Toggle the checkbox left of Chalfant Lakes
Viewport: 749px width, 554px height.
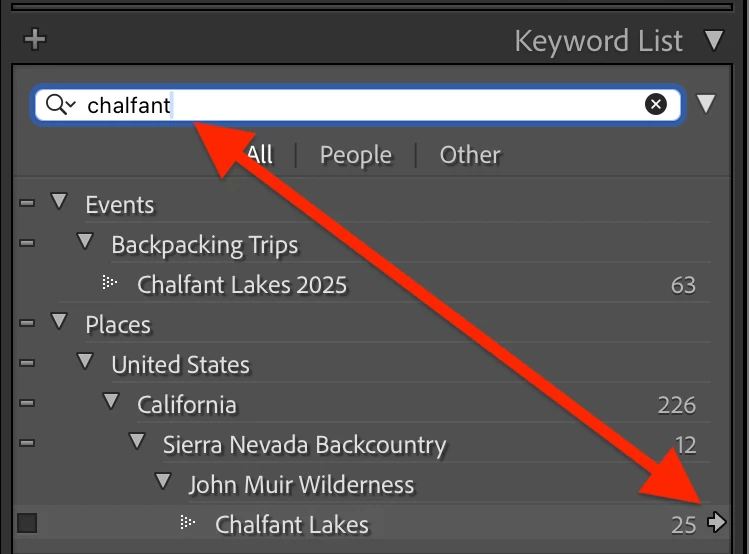(x=27, y=523)
